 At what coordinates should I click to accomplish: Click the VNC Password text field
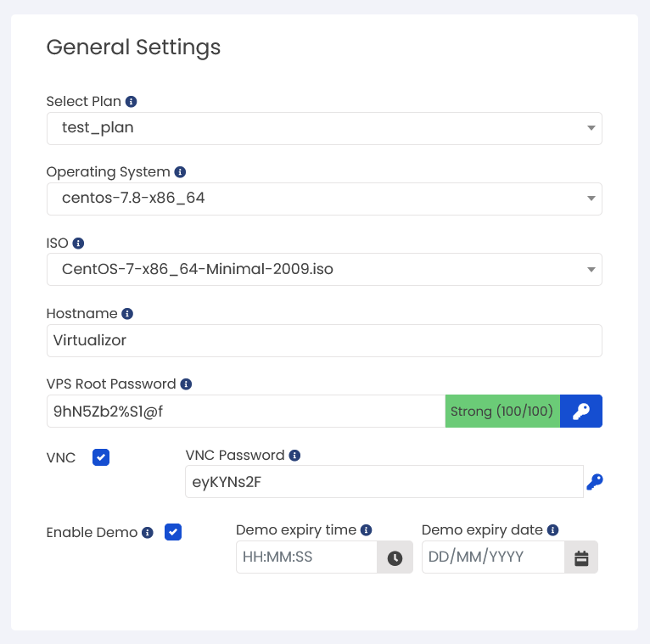point(384,482)
